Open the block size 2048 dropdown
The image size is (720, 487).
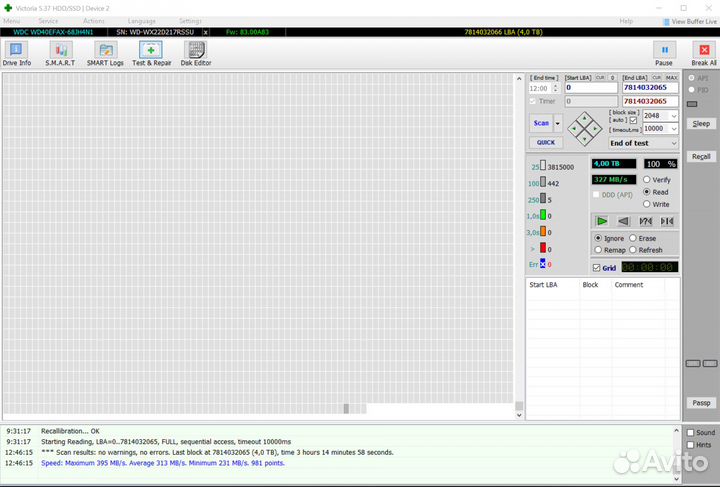click(674, 116)
